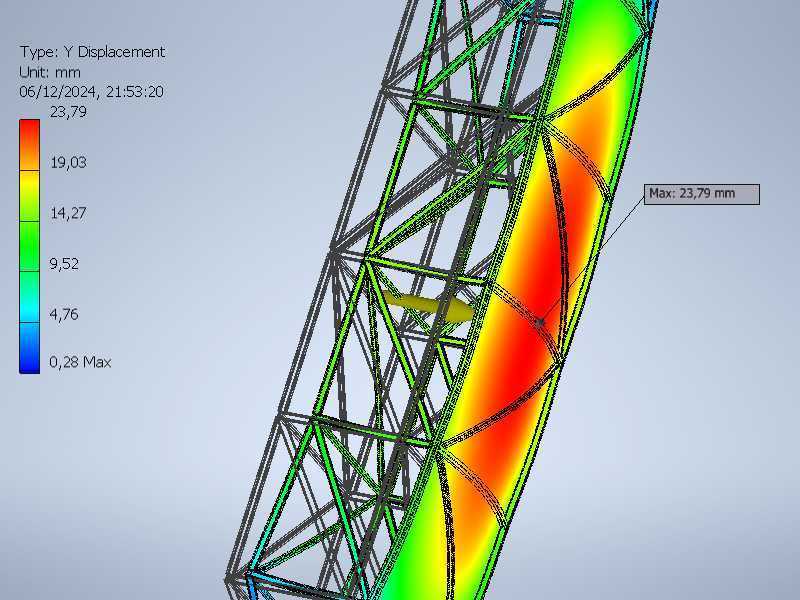
Task: Click the Type: Y Displacement text
Action: point(92,52)
